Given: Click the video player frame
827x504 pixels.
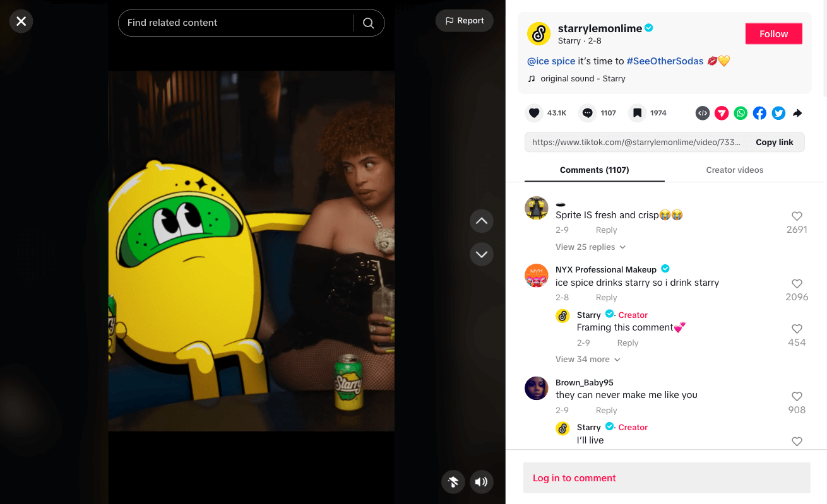Looking at the screenshot, I should [251, 251].
